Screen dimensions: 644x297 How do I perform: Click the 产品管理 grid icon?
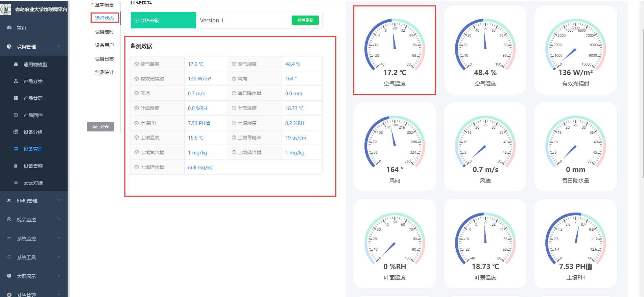coord(16,98)
